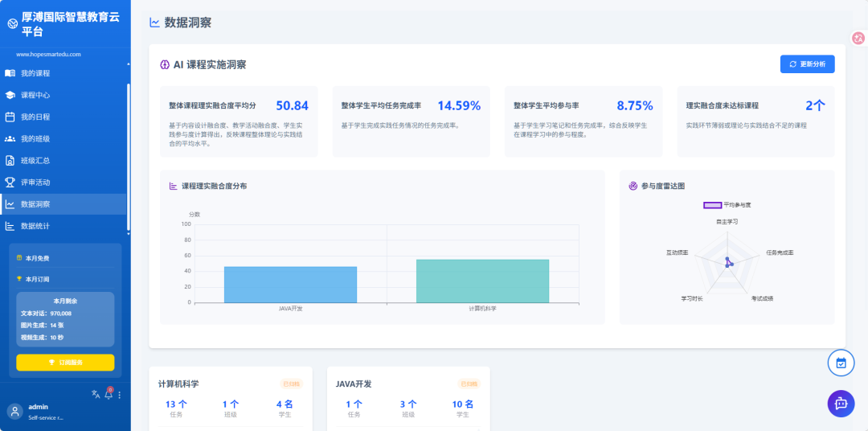Click the JAVA开发 blue bar in chart
Screen dimensions: 868x431
tap(291, 285)
